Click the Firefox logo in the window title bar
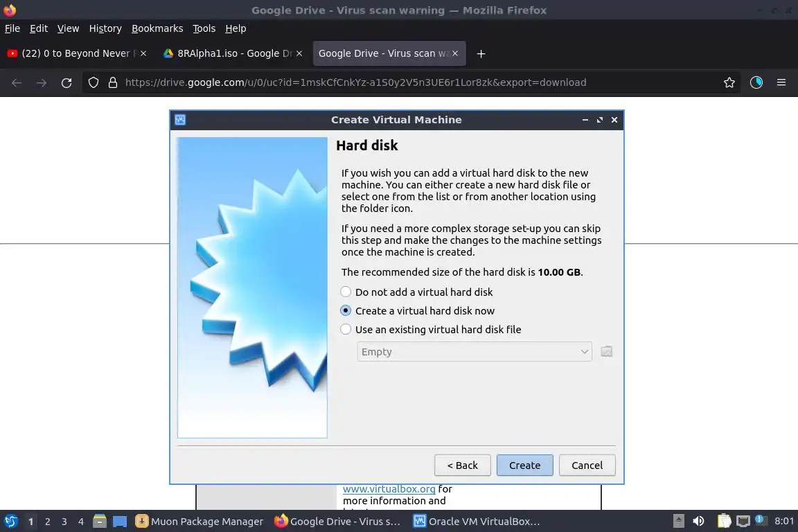Image resolution: width=798 pixels, height=532 pixels. [x=10, y=10]
